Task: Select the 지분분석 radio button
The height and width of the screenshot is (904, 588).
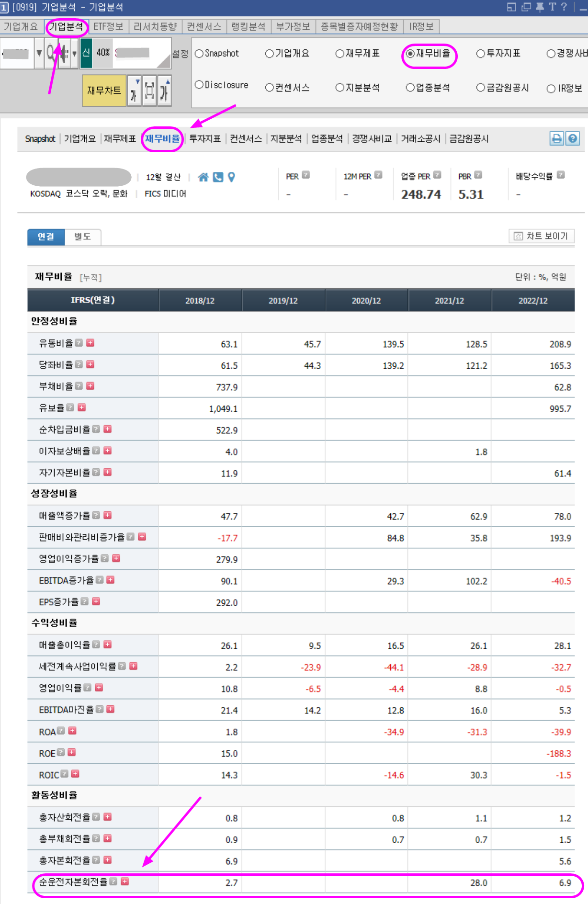Action: 340,88
